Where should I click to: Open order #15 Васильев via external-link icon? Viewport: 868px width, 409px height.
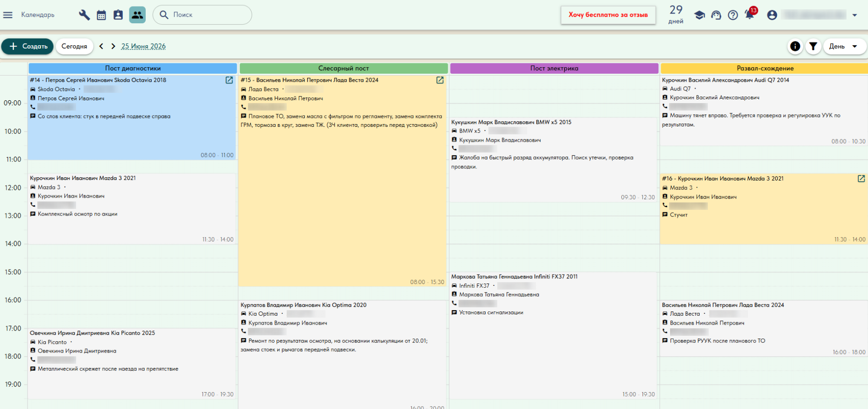coord(440,80)
